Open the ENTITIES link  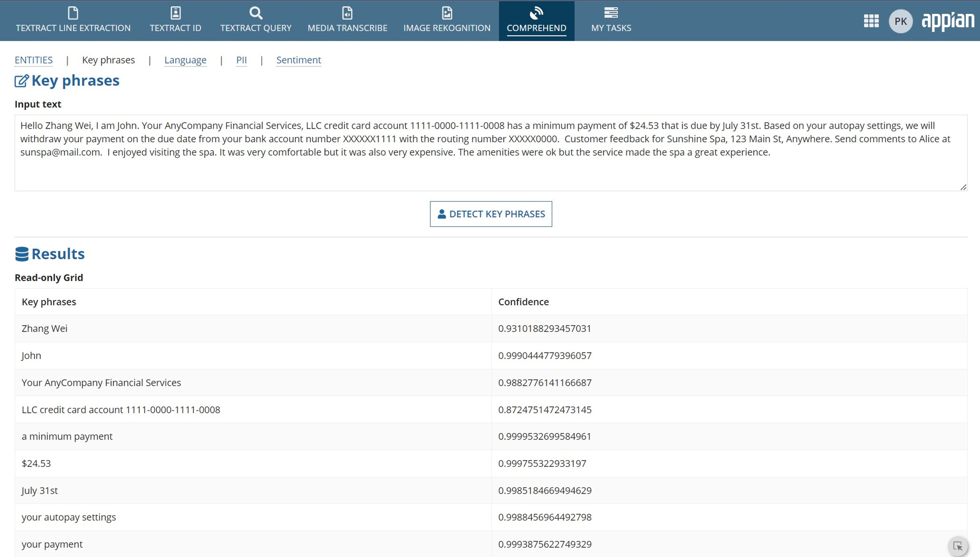click(x=34, y=60)
